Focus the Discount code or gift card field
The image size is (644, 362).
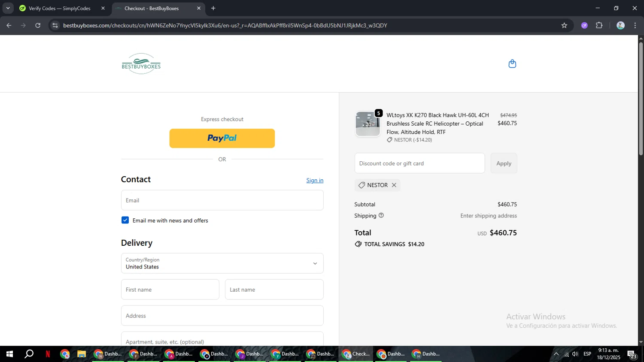pos(419,163)
